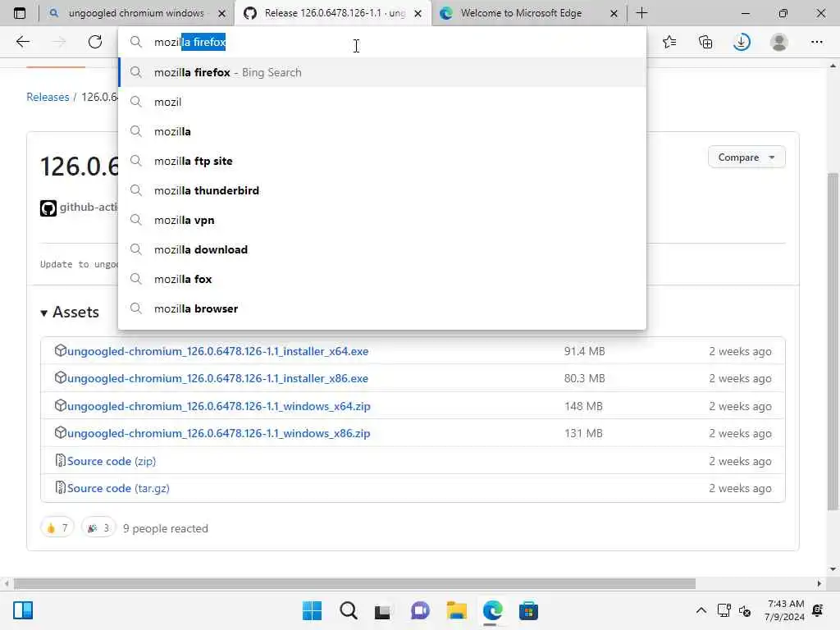Click the thumbs up reaction with 7

(x=57, y=528)
